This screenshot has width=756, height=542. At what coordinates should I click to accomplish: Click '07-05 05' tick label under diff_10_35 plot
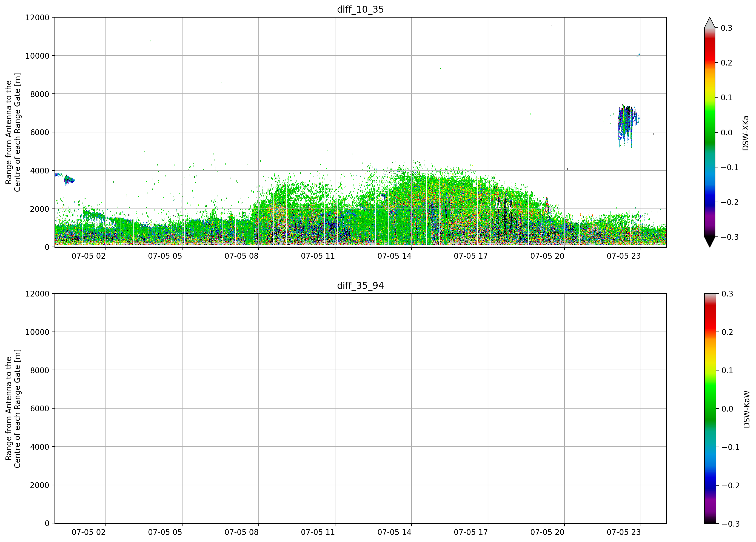click(165, 256)
